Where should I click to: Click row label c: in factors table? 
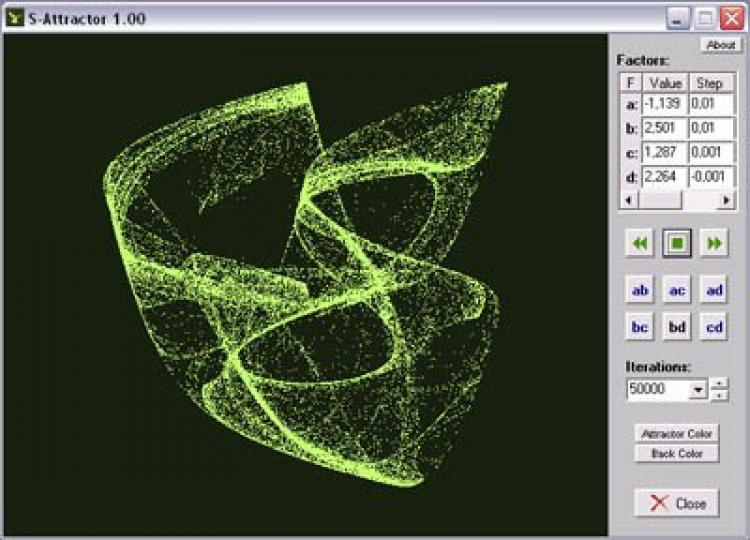pyautogui.click(x=631, y=154)
